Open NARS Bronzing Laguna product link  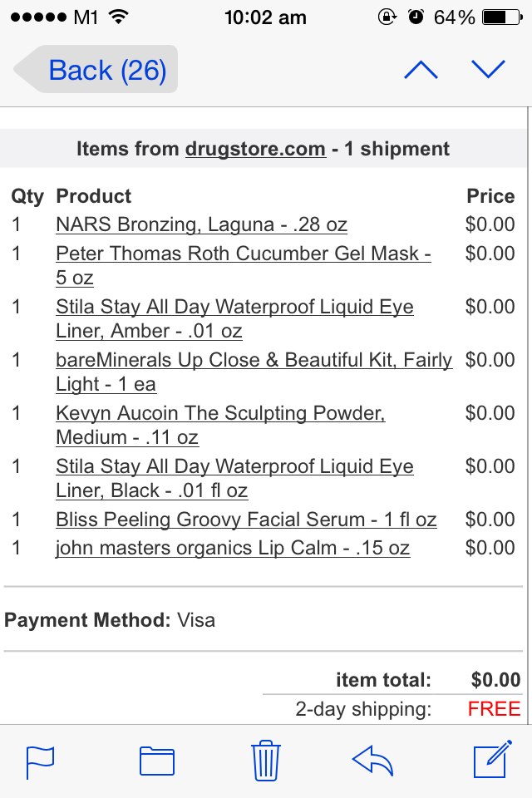pyautogui.click(x=201, y=224)
